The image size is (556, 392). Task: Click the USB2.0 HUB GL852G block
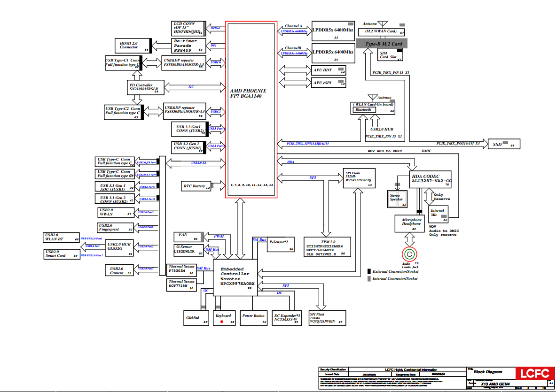click(119, 249)
